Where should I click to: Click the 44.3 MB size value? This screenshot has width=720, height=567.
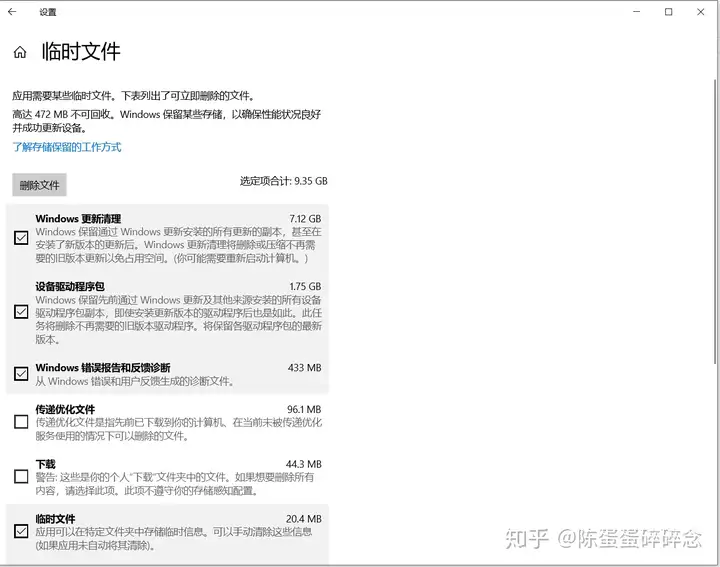pyautogui.click(x=304, y=464)
